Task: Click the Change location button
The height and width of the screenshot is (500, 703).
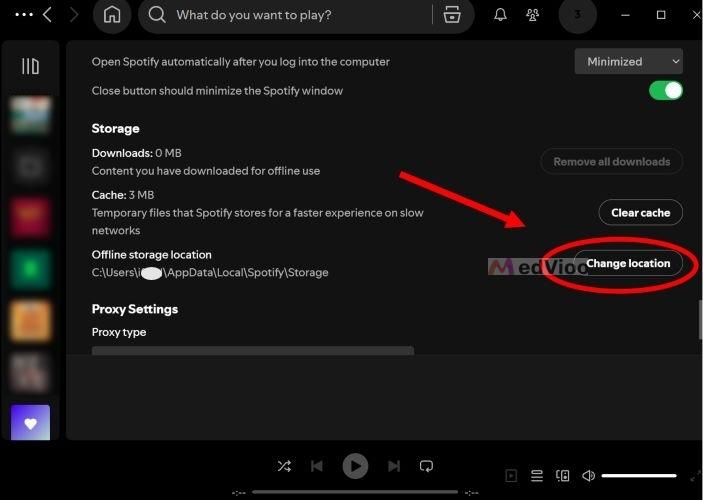Action: [628, 263]
